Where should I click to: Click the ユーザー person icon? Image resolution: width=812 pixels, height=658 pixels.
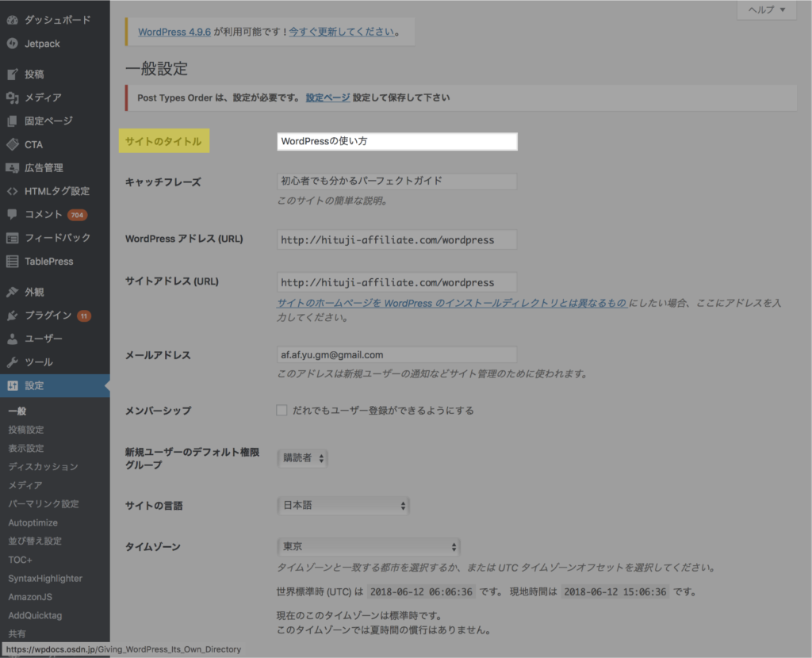13,339
